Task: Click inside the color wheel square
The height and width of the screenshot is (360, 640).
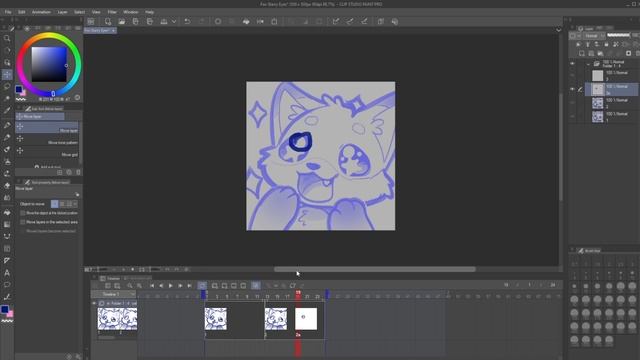Action: tap(49, 64)
